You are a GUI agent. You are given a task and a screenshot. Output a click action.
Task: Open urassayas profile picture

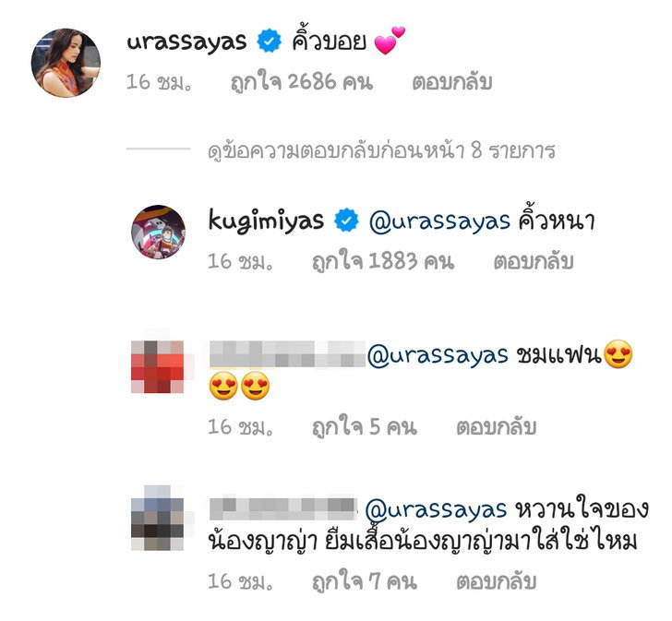[x=66, y=63]
